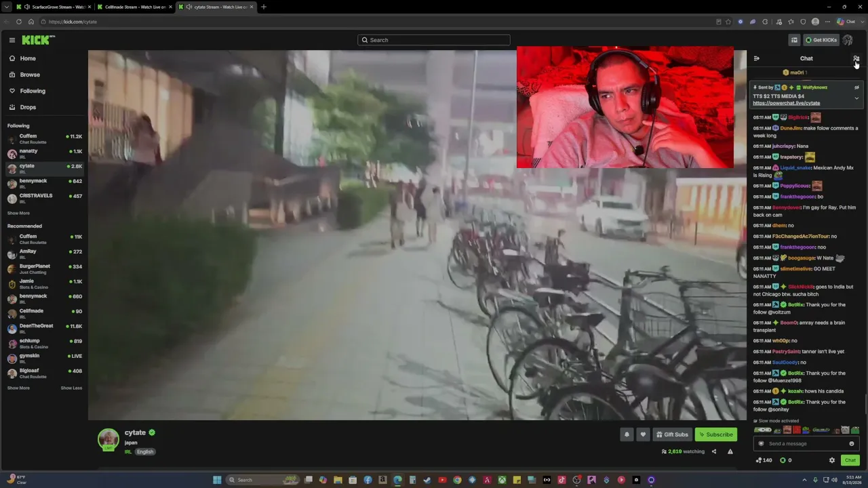Screen dimensions: 868x488
Task: Go to Kick homepage via the logo
Action: click(x=37, y=40)
